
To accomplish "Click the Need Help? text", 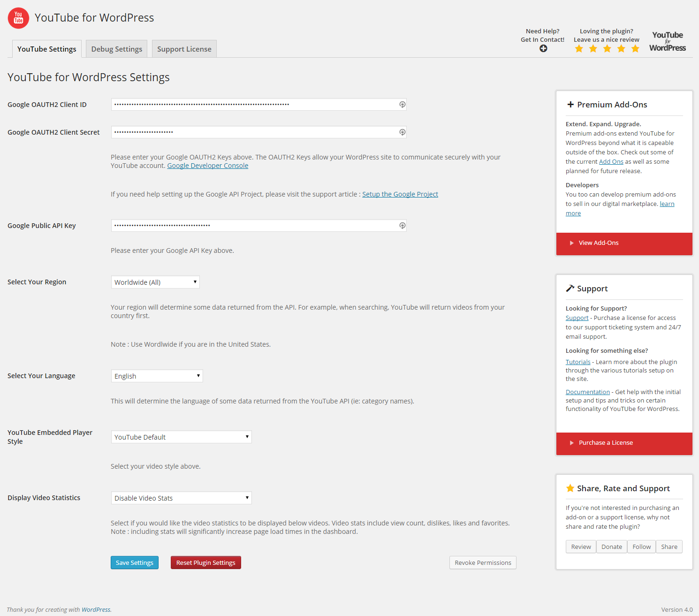I will (543, 31).
